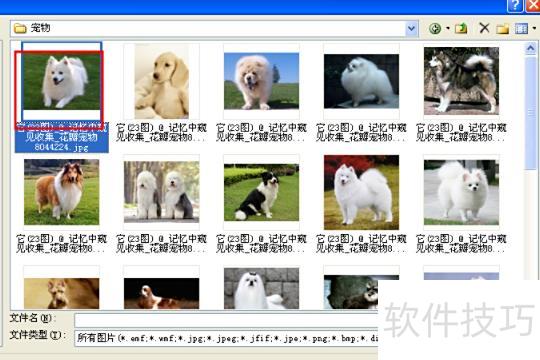Screen dimensions: 540x360
Task: Go up one folder level
Action: point(461,28)
